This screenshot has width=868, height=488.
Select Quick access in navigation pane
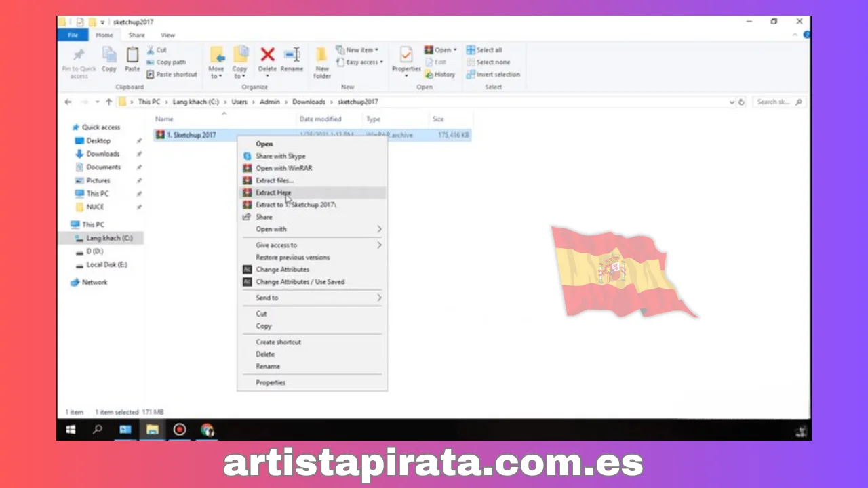[x=100, y=127]
